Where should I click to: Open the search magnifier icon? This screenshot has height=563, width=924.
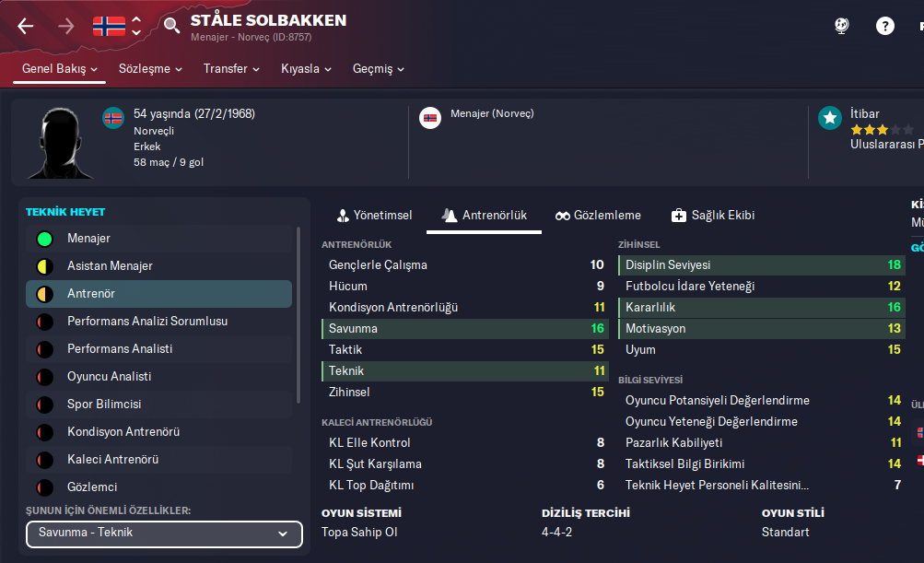171,26
